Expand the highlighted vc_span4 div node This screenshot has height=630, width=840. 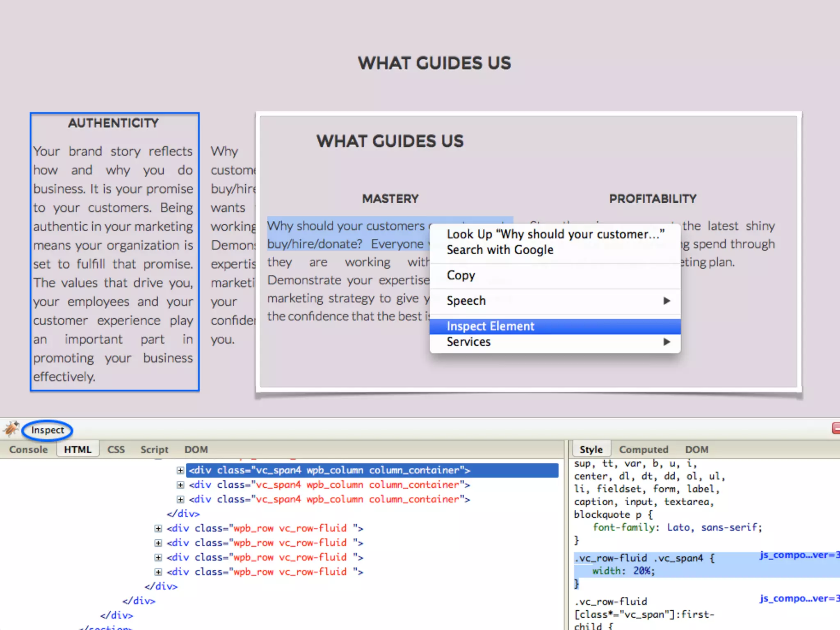(x=180, y=470)
